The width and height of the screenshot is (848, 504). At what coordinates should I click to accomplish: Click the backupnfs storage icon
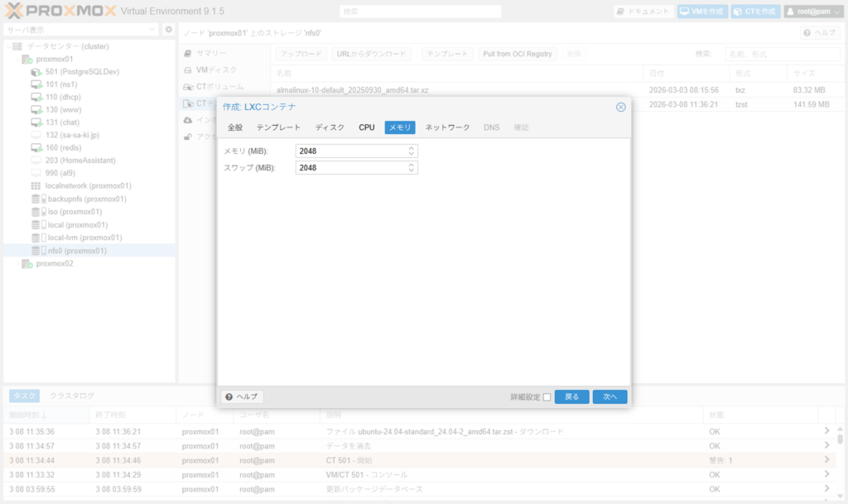pos(37,199)
